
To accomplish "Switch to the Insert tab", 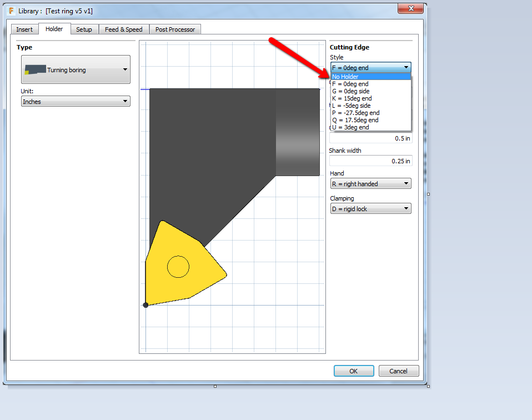I will tap(24, 29).
